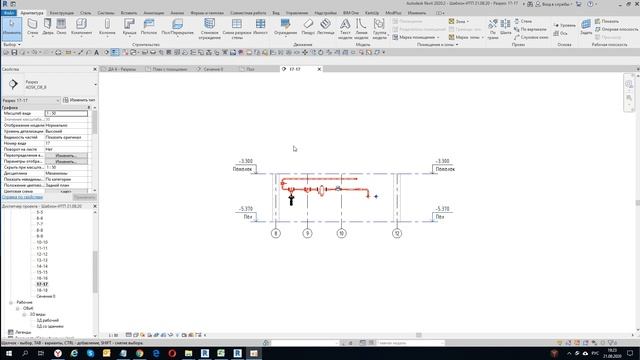Image resolution: width=640 pixels, height=360 pixels.
Task: Collapse the Graphics (Графика) properties group
Action: pos(89,108)
